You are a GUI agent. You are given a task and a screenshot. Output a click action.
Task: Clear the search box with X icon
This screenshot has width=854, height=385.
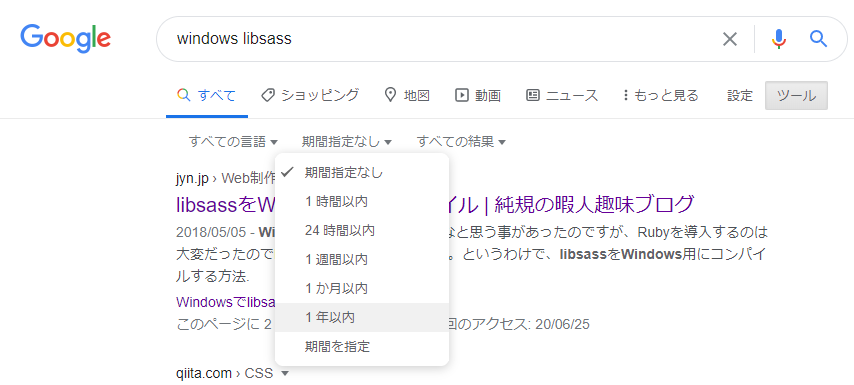(729, 39)
